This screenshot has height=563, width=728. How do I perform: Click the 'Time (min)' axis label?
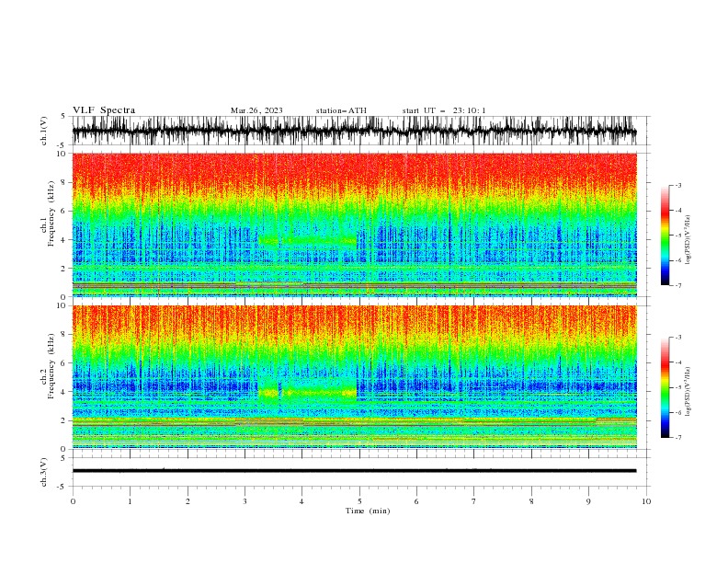tap(368, 511)
